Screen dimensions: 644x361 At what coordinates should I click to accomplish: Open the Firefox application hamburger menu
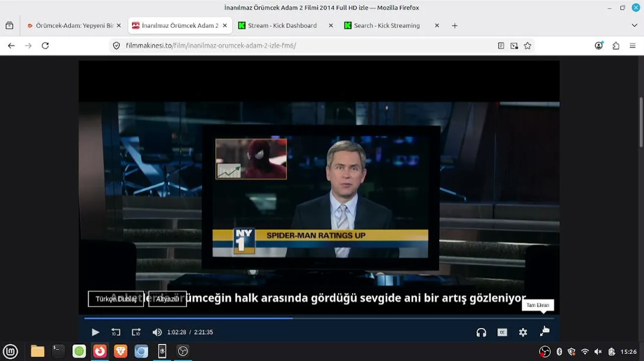point(632,46)
